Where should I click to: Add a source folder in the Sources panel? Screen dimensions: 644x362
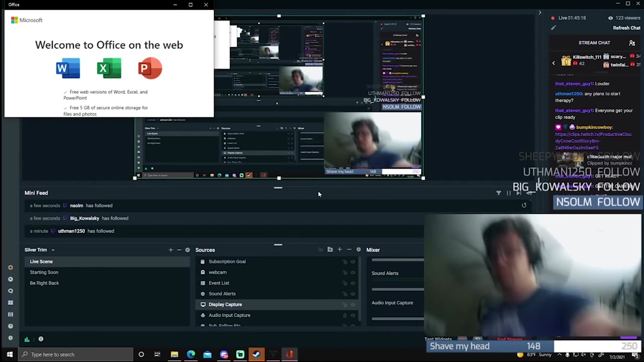point(330,250)
